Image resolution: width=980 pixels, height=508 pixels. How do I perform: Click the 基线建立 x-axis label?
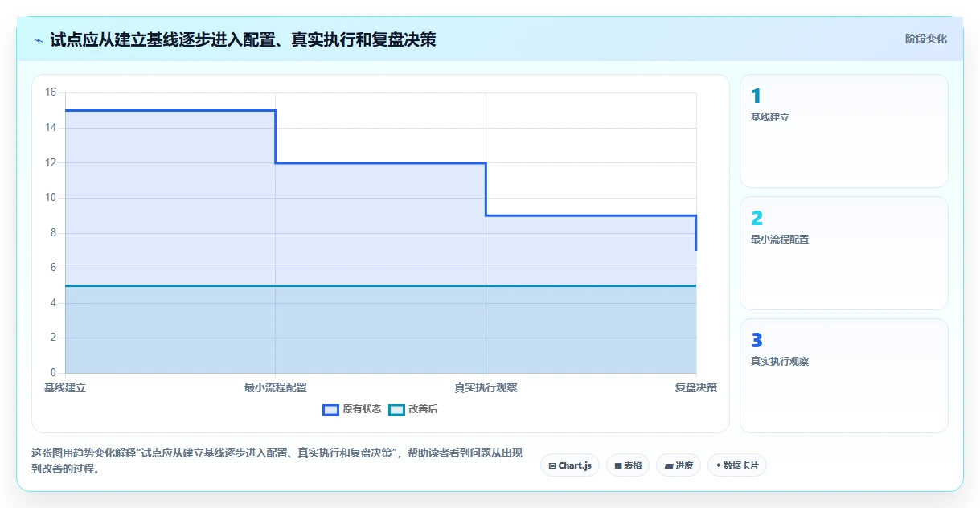pos(65,387)
